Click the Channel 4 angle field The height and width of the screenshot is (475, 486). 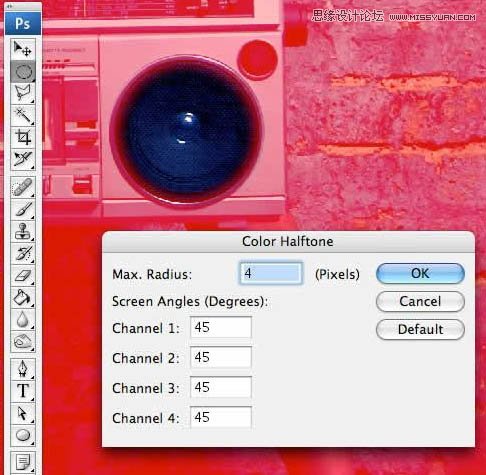[x=221, y=417]
